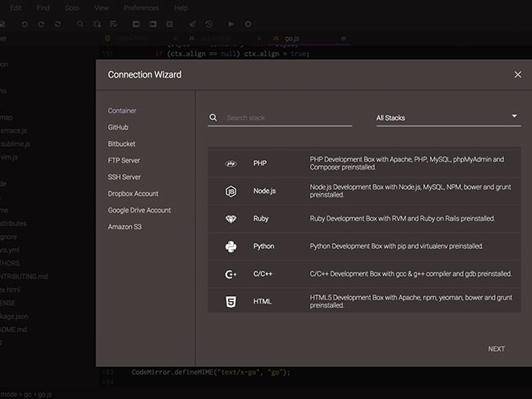Select the Dropbox Account option
The image size is (532, 399).
[133, 193]
